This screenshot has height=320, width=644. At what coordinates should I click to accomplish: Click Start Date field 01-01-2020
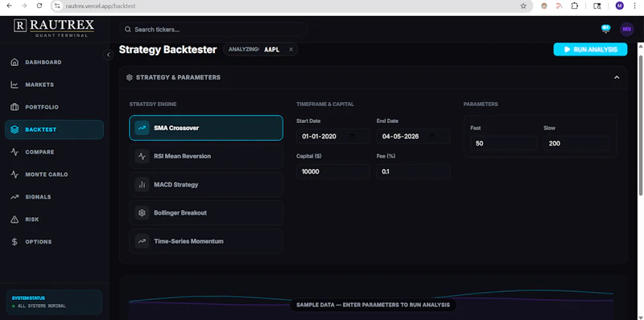(x=332, y=136)
